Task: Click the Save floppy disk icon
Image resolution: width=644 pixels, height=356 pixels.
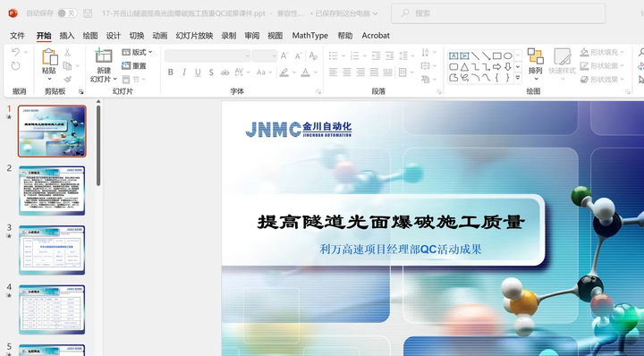Action: pyautogui.click(x=88, y=13)
